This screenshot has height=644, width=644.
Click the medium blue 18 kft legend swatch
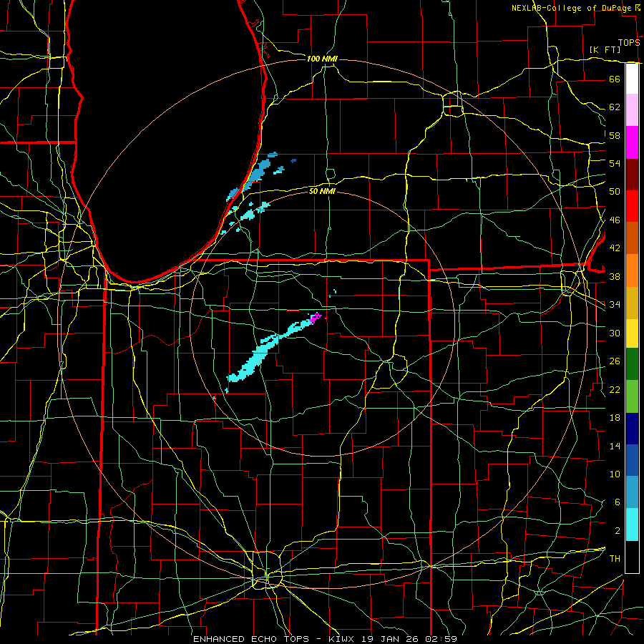tap(632, 459)
